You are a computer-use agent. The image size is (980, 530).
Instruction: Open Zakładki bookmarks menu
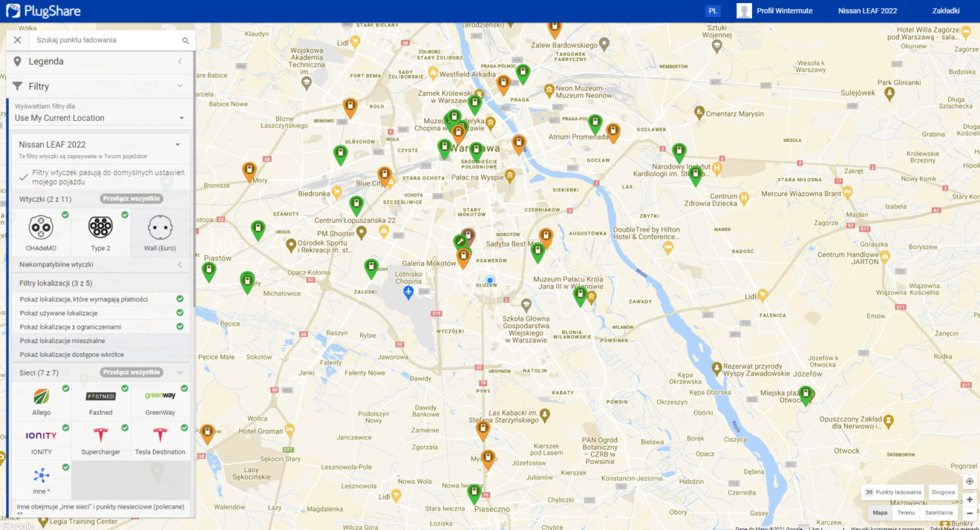pos(946,11)
